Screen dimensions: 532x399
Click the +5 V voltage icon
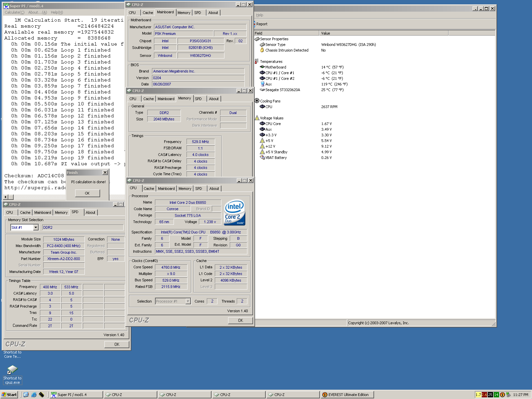pyautogui.click(x=262, y=141)
